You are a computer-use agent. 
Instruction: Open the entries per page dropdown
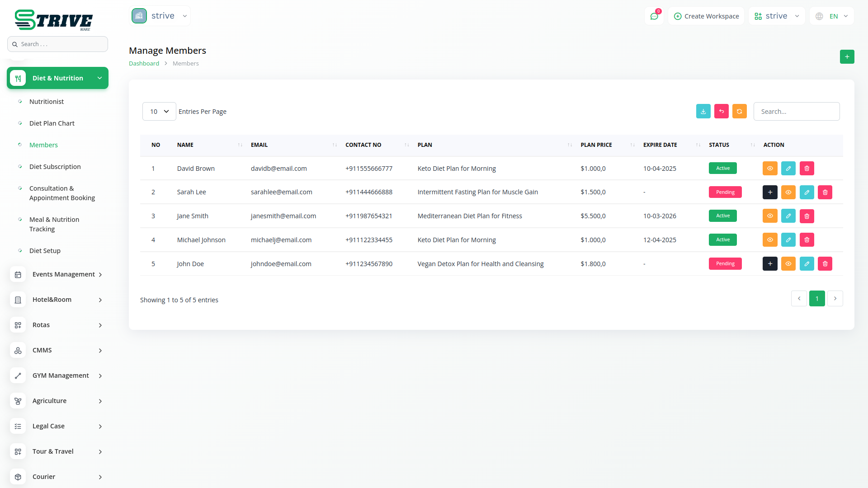(159, 112)
